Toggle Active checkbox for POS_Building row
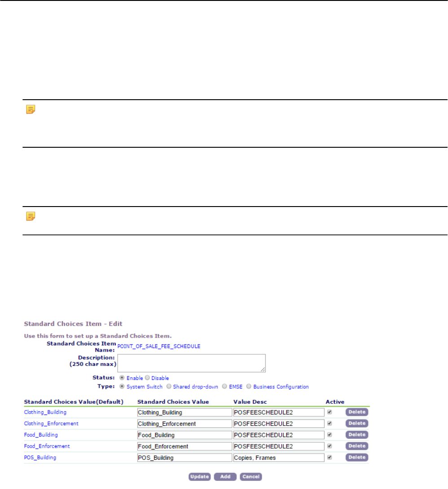This screenshot has width=448, height=489. 329,457
